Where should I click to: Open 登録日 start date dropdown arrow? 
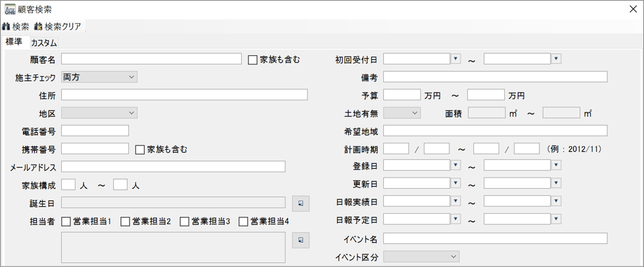456,164
